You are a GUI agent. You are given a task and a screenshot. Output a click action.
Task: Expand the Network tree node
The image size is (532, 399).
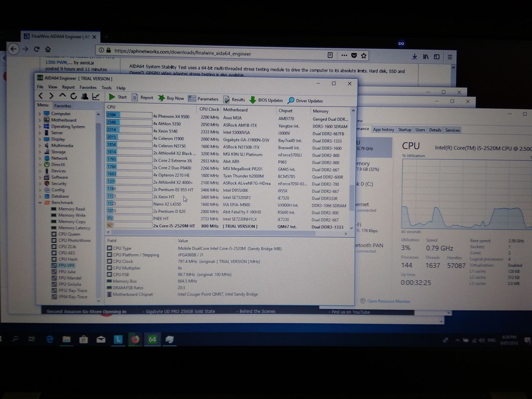(x=40, y=158)
